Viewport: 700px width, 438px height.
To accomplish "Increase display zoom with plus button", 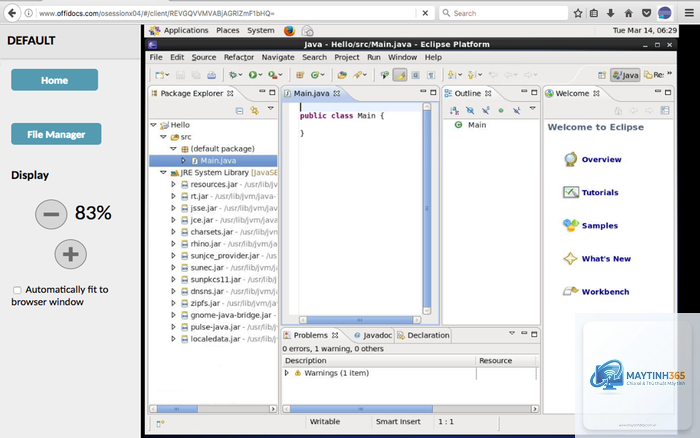I will (71, 254).
